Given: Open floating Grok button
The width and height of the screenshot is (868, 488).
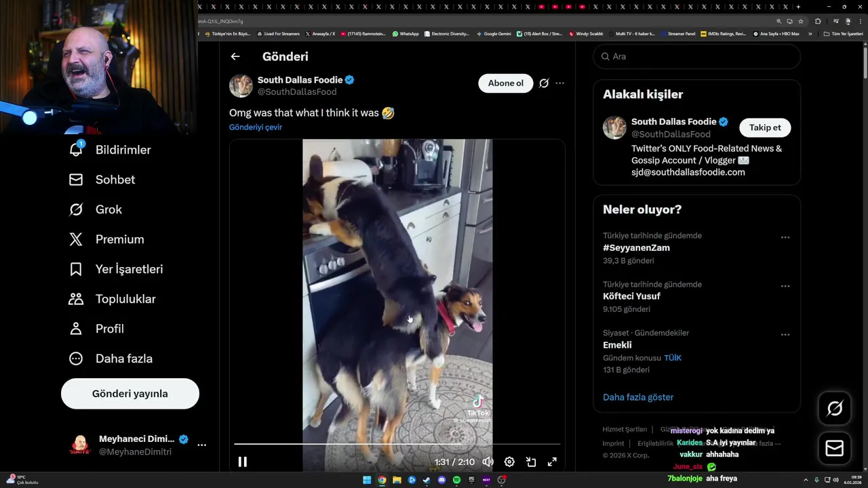Looking at the screenshot, I should 835,408.
